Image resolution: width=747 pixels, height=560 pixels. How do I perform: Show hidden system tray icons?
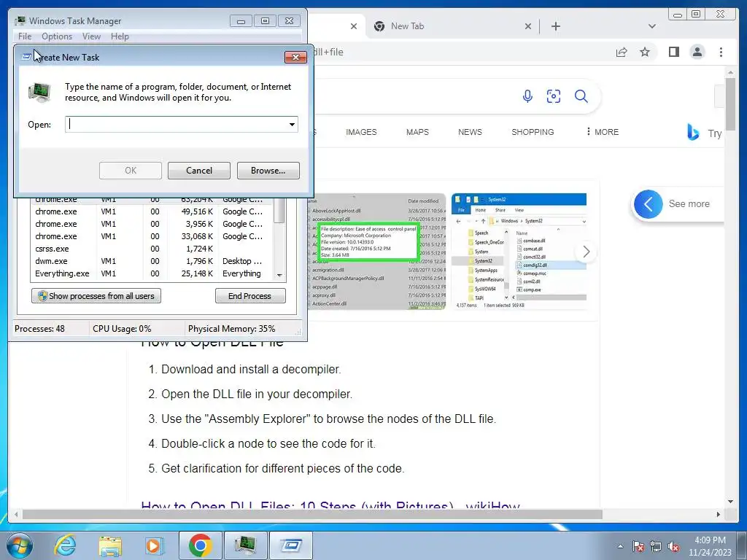[x=620, y=546]
